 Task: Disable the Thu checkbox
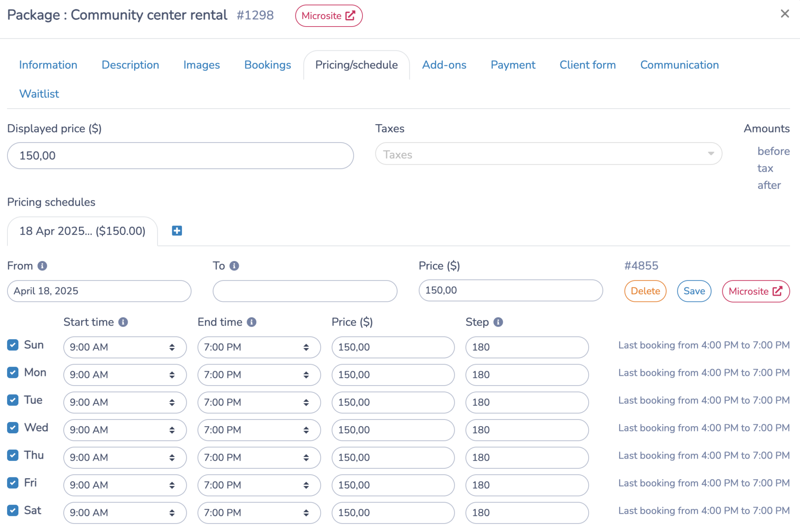(x=13, y=455)
